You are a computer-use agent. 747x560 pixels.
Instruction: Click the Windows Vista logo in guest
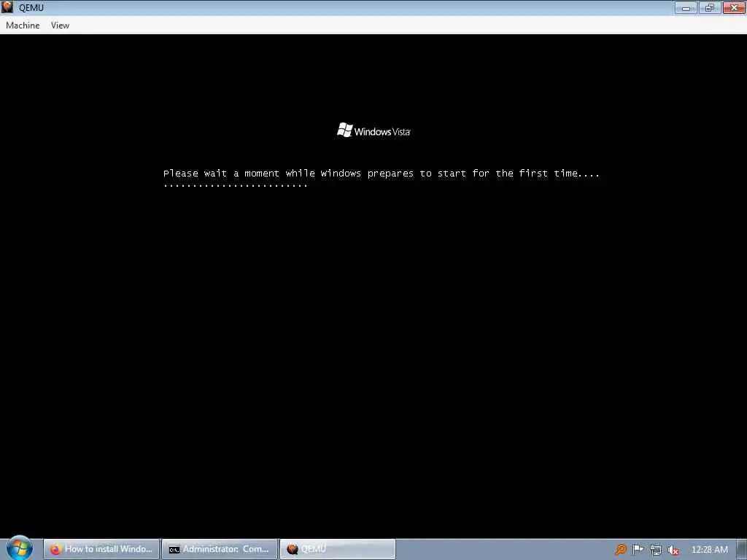[x=373, y=131]
